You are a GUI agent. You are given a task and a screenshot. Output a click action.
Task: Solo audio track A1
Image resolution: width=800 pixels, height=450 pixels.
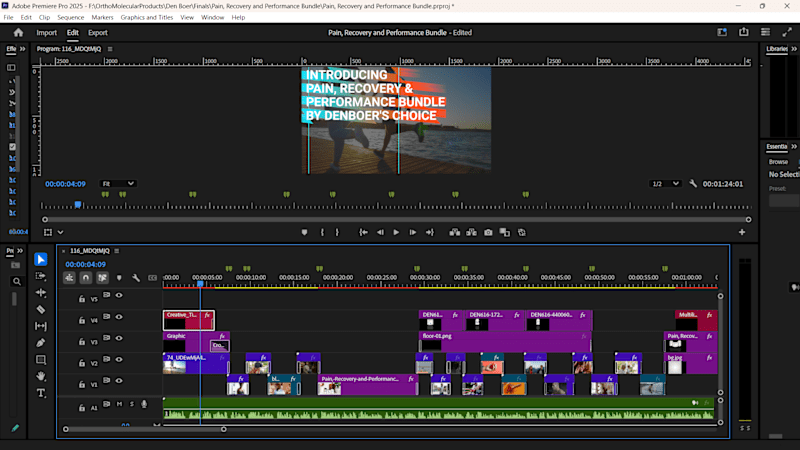132,404
